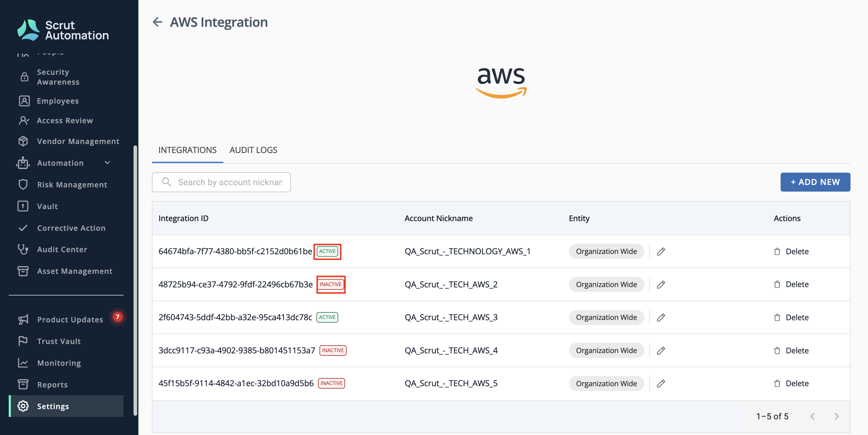
Task: Click the Reports archive icon
Action: [x=23, y=384]
